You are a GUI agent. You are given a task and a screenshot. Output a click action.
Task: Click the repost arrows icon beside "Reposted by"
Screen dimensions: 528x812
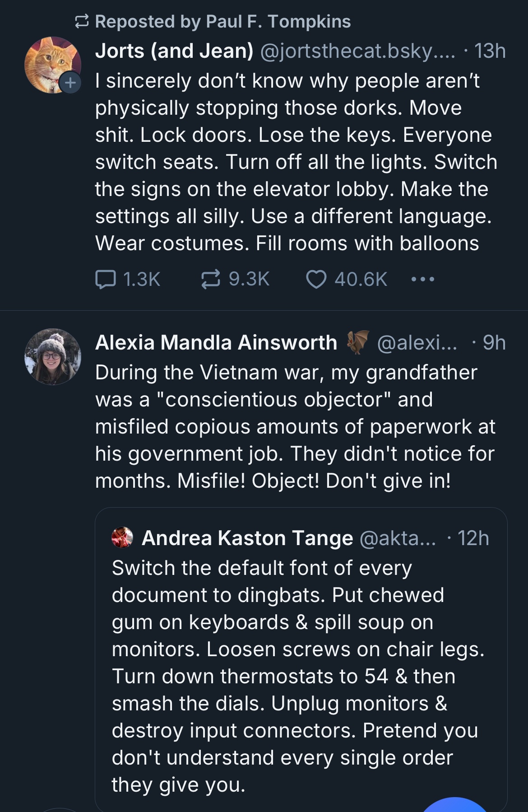[x=82, y=21]
